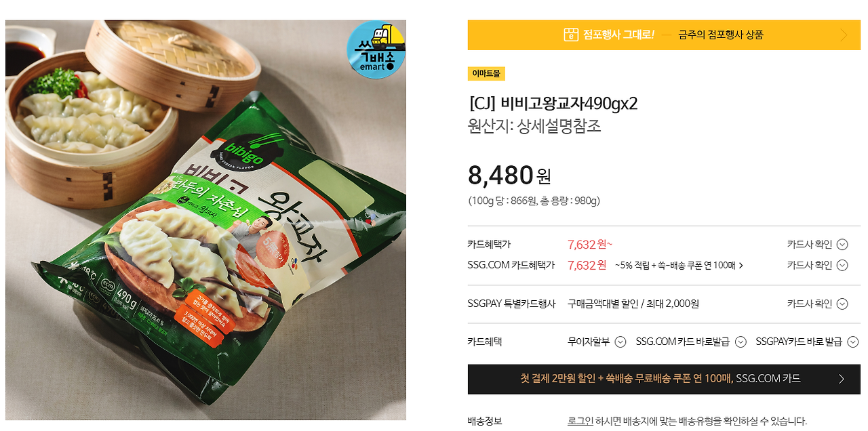Click the small chevron after 쿠폰 연 100매
Screen dimensions: 868x431
point(741,266)
